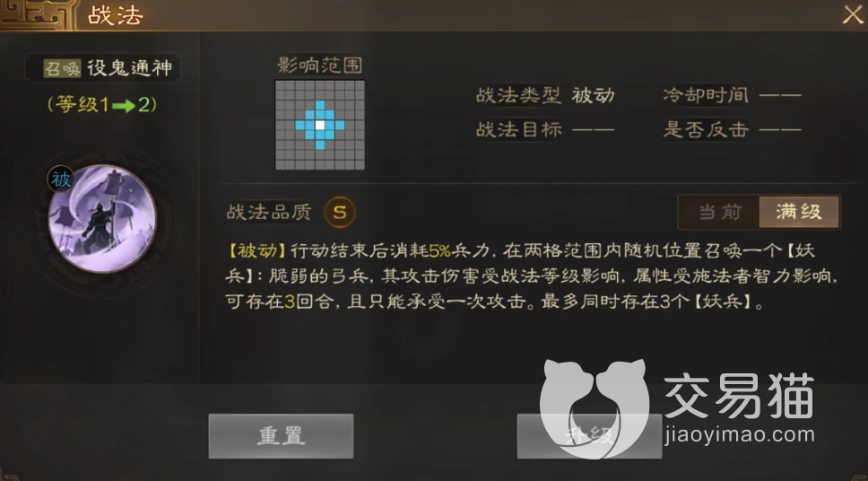Click the S quality badge icon

click(340, 212)
